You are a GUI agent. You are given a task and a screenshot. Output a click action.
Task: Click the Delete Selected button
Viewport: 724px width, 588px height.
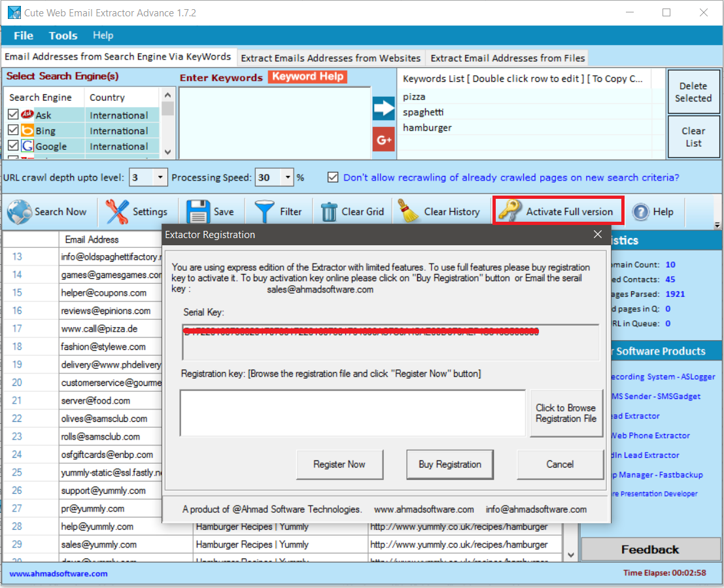(693, 92)
